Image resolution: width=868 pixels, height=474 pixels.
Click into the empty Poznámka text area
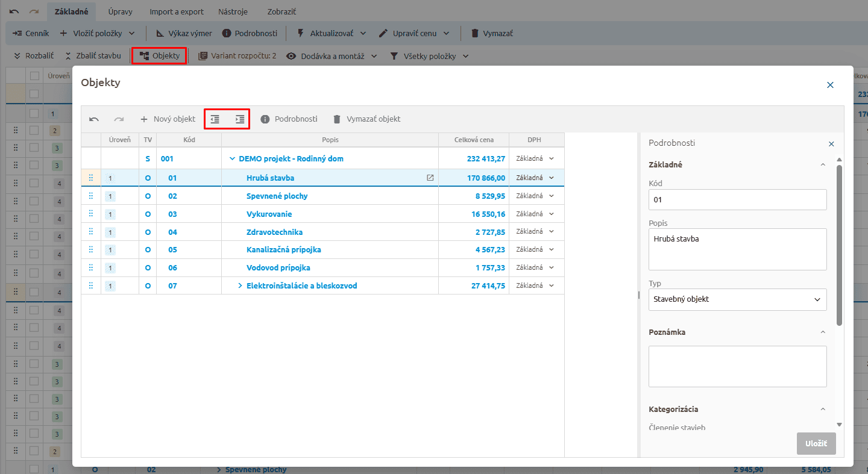point(737,366)
